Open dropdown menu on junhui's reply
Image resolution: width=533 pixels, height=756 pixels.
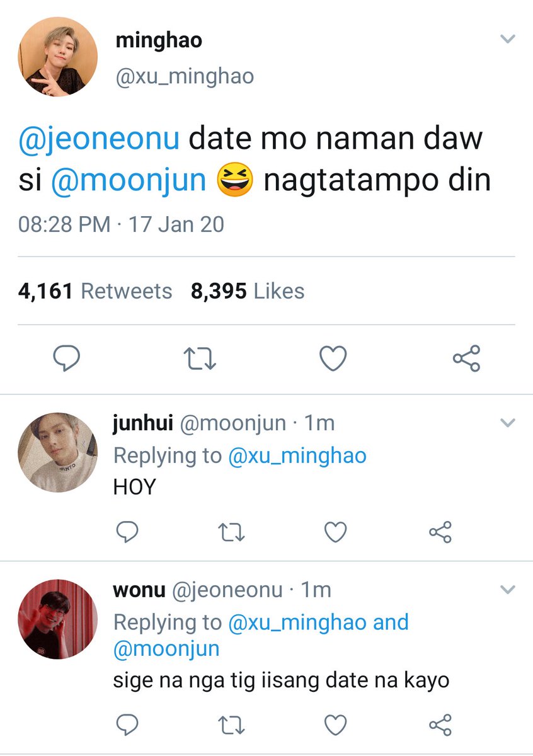pos(507,423)
